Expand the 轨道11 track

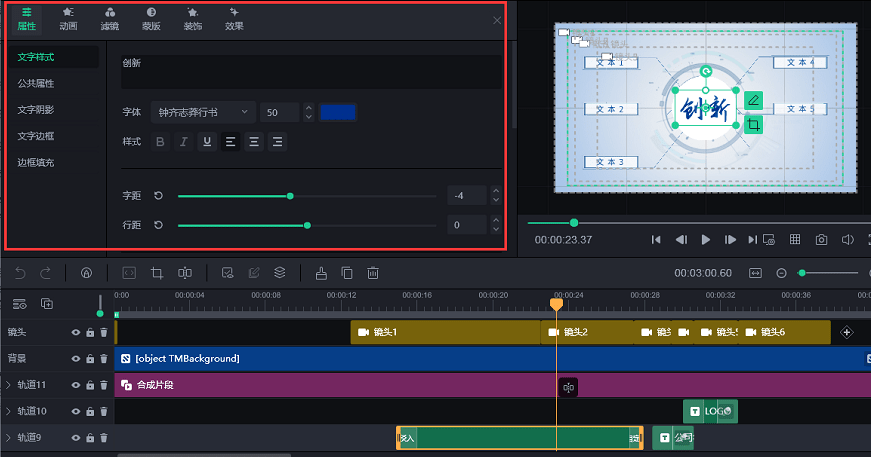point(8,384)
